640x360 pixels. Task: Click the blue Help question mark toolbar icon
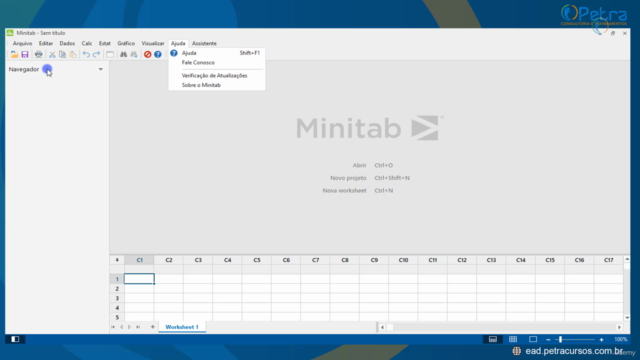(x=158, y=54)
